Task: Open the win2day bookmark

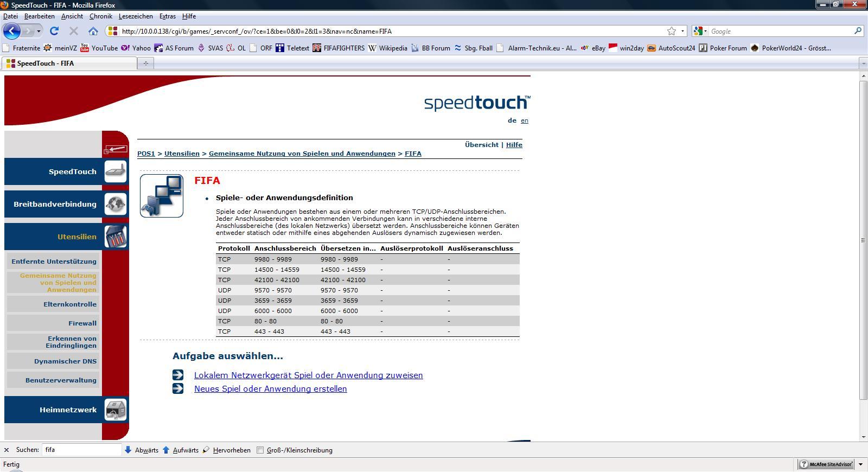Action: [x=626, y=48]
